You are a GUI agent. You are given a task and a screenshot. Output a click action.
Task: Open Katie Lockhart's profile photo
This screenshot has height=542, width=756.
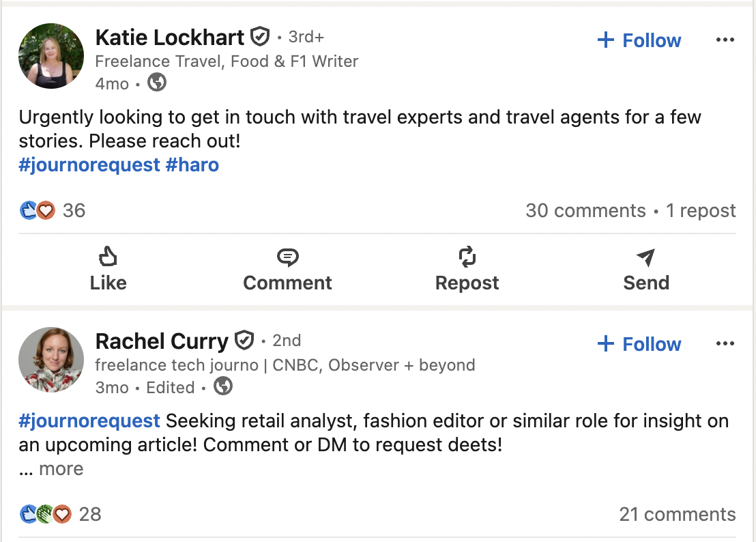(x=51, y=56)
